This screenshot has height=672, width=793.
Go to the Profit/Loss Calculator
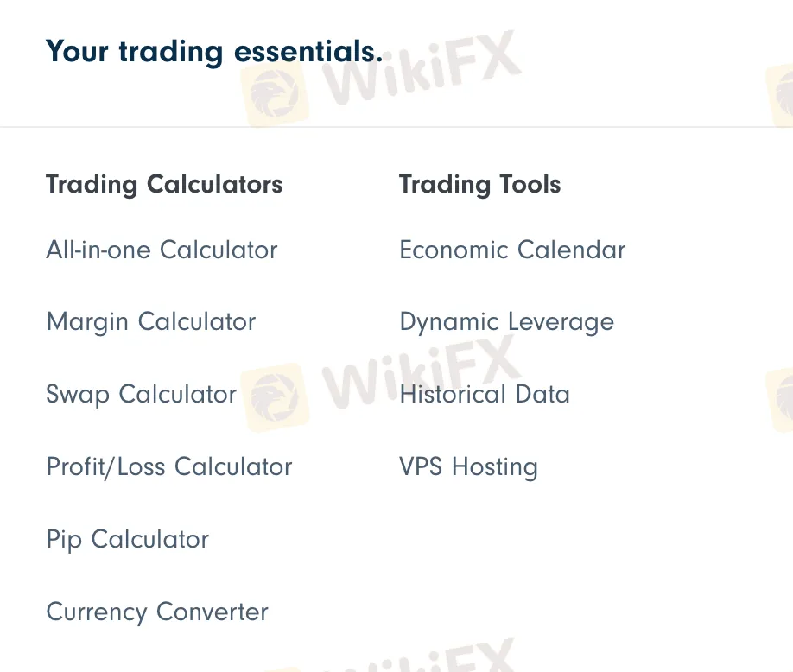pyautogui.click(x=169, y=466)
